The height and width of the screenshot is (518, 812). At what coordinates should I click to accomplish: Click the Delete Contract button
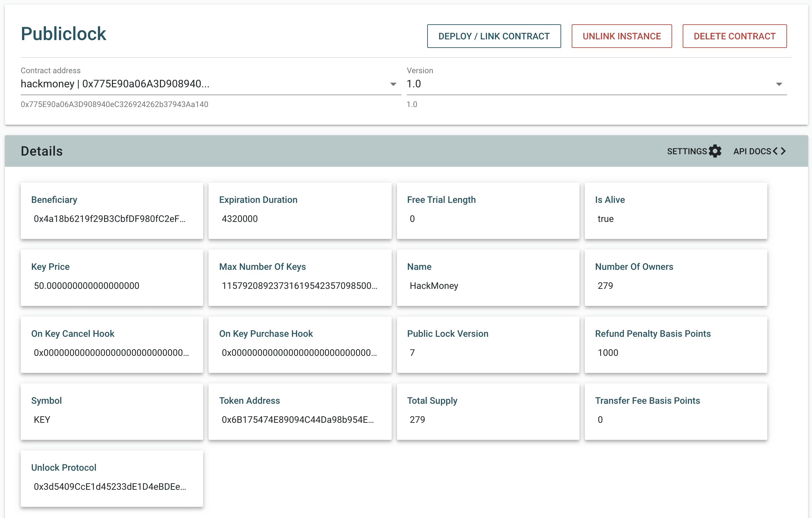point(734,36)
